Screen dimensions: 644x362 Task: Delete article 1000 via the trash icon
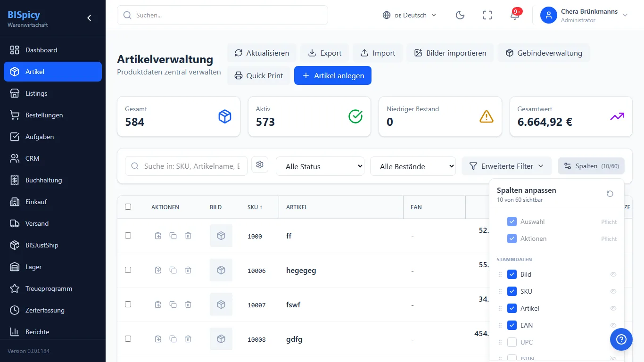188,236
